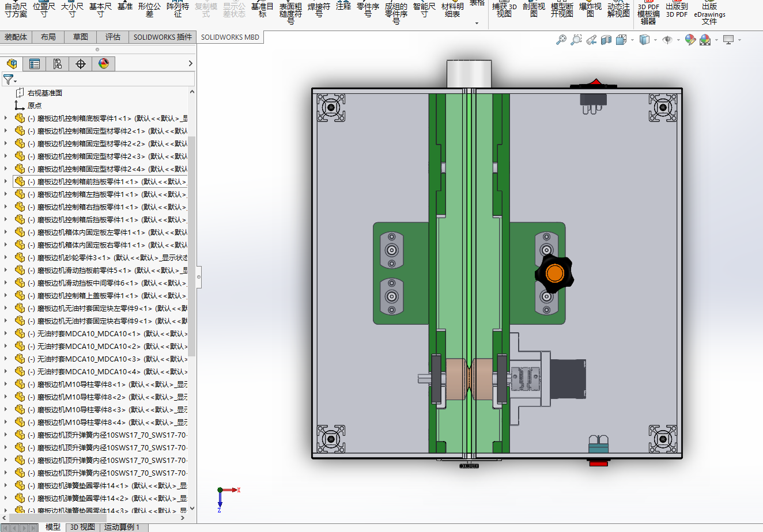The height and width of the screenshot is (532, 763).
Task: Open the 运动算例 1 bottom tab
Action: click(x=122, y=527)
